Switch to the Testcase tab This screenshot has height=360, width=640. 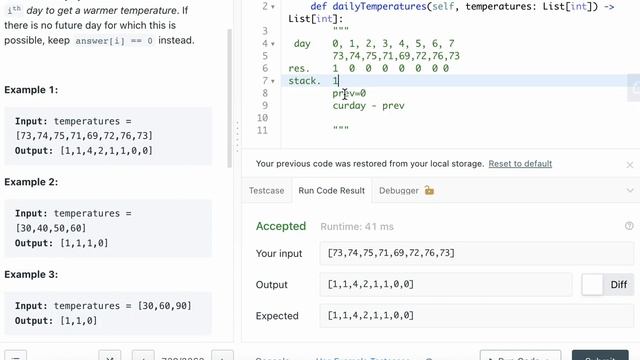[267, 191]
